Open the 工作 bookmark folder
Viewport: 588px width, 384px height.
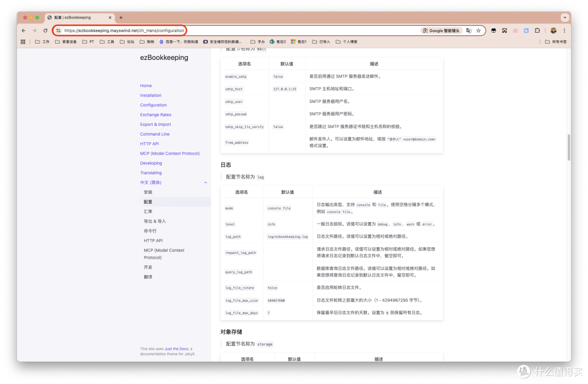pos(42,42)
